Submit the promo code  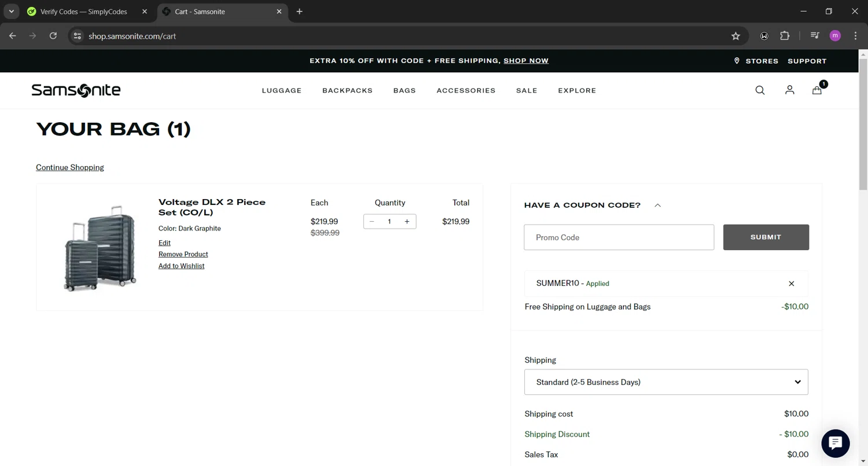766,237
